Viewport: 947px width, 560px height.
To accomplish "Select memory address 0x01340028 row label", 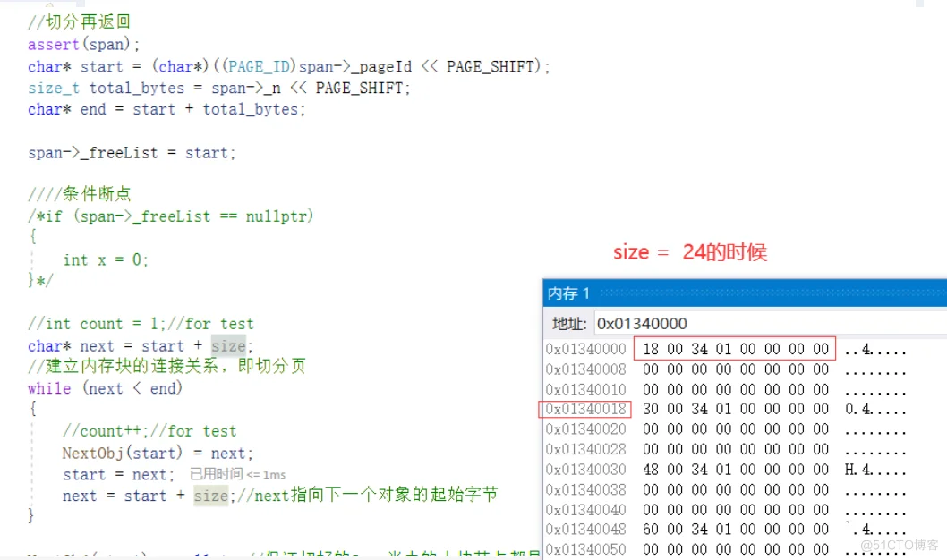I will coord(585,450).
